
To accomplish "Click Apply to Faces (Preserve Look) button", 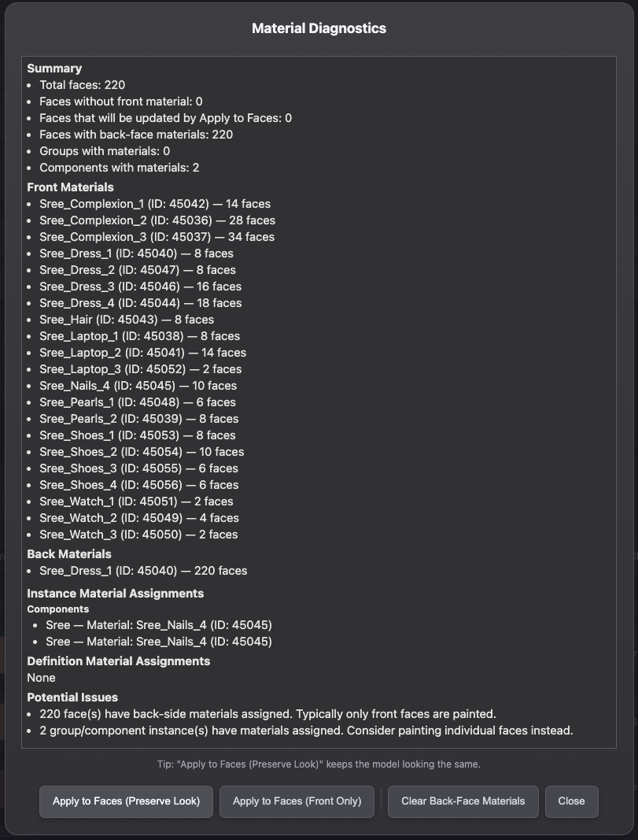I will (125, 801).
